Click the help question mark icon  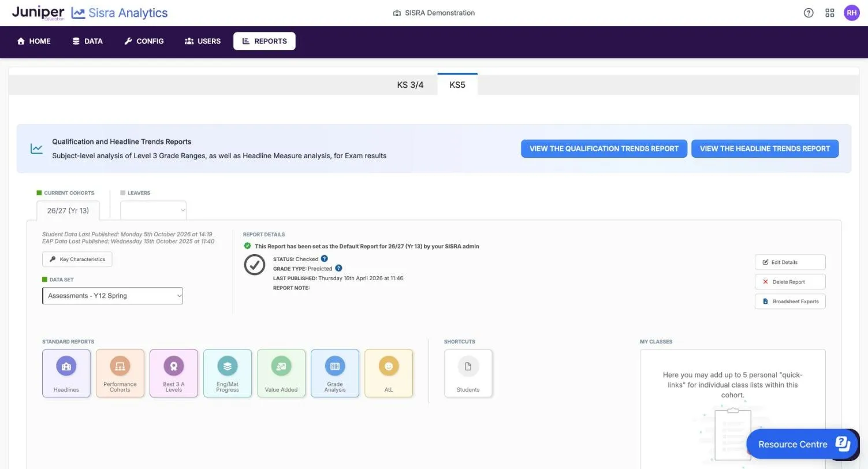(809, 13)
